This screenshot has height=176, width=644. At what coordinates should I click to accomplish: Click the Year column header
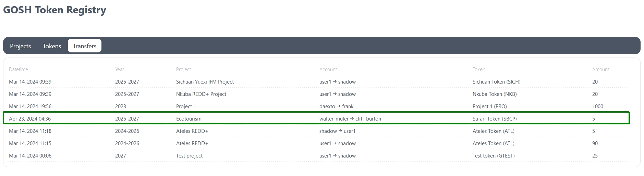tap(120, 70)
